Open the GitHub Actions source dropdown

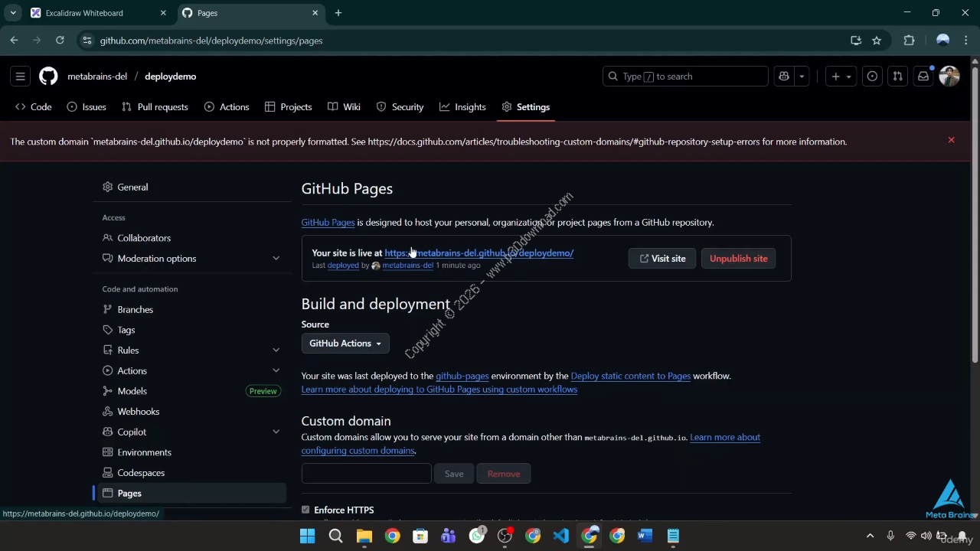(x=345, y=344)
